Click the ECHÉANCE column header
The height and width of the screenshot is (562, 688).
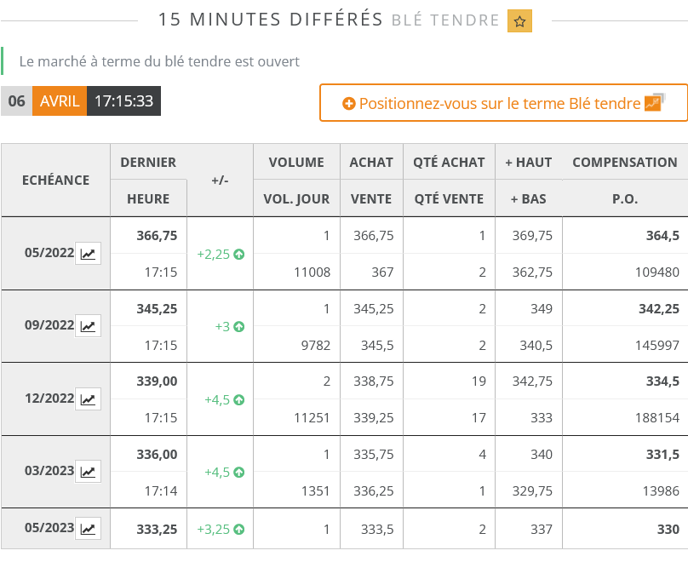tap(56, 180)
